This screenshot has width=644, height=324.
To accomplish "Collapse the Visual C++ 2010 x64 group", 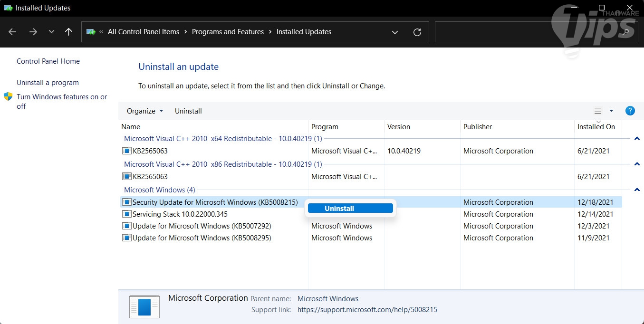I will point(637,139).
